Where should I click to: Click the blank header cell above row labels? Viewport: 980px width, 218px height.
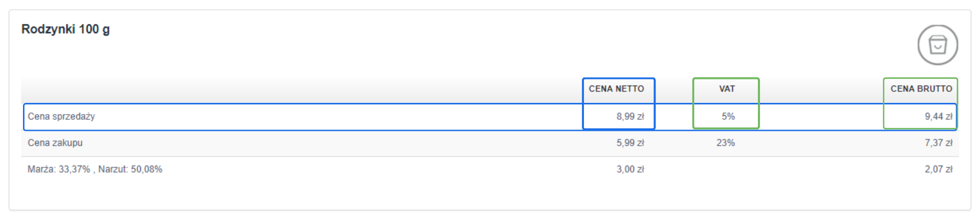pyautogui.click(x=301, y=89)
